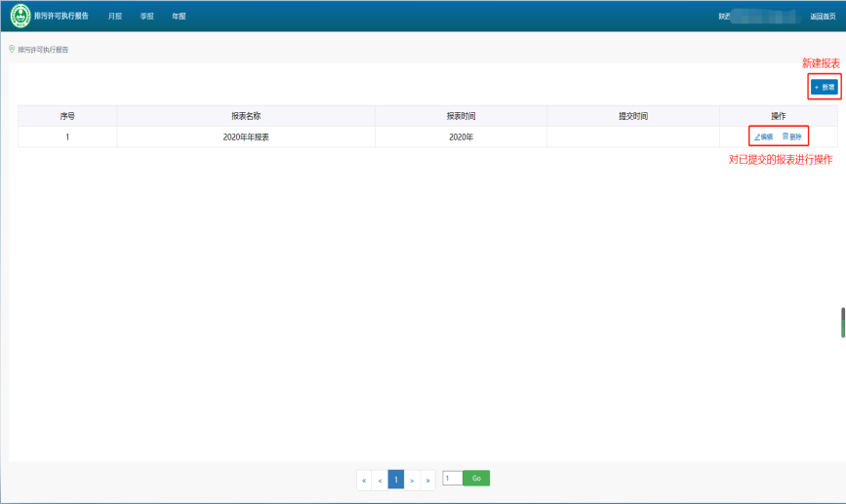This screenshot has width=846, height=504.
Task: Click the 2020年年报表 report name cell
Action: pos(246,137)
